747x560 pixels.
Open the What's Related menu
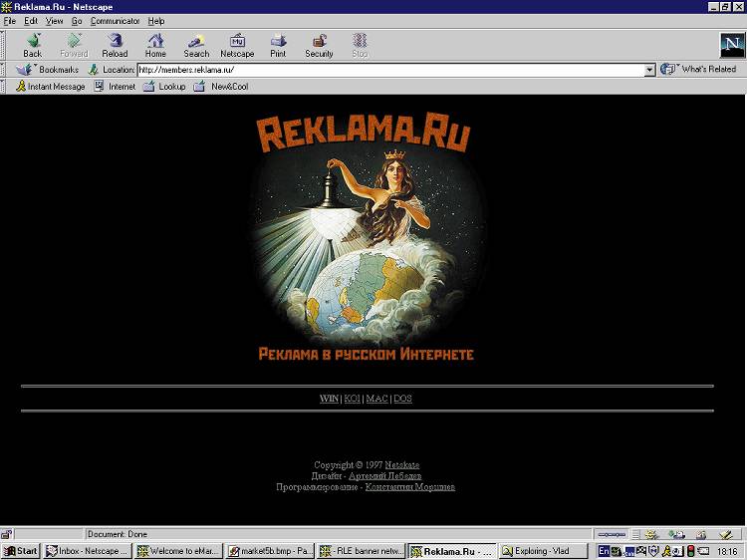click(698, 69)
